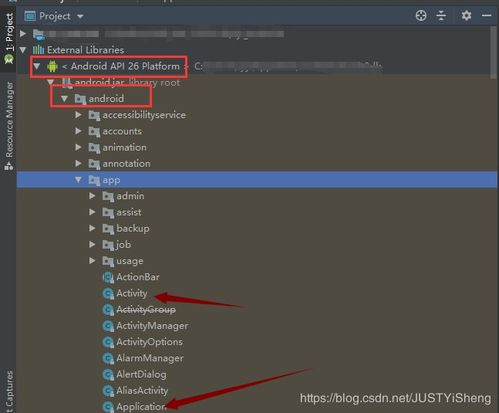The height and width of the screenshot is (413, 499).
Task: Expand the annotation package
Action: tap(78, 163)
